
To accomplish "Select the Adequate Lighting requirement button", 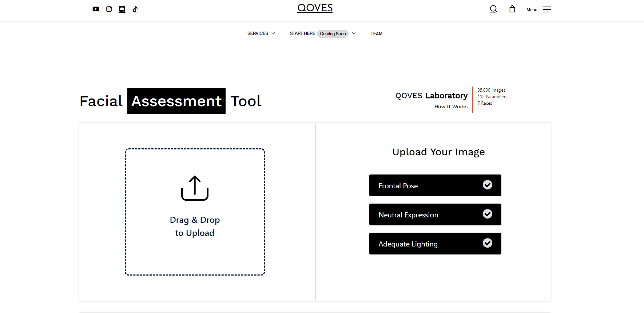I will [x=435, y=244].
